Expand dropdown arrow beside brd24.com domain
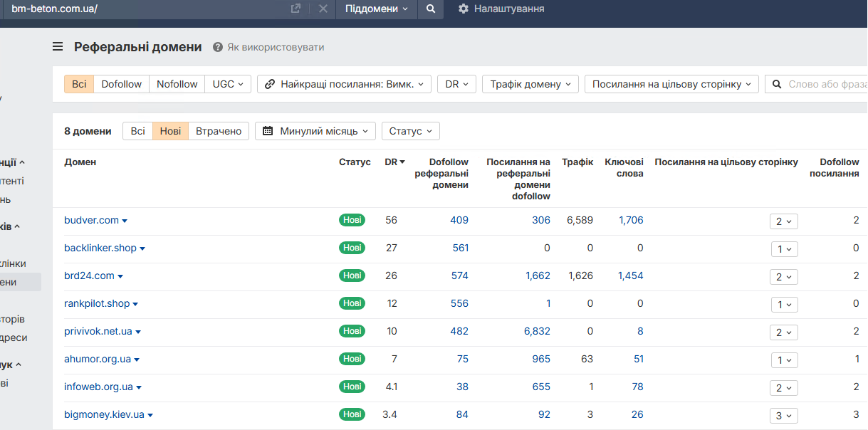Screen dimensions: 868x430 coord(120,276)
